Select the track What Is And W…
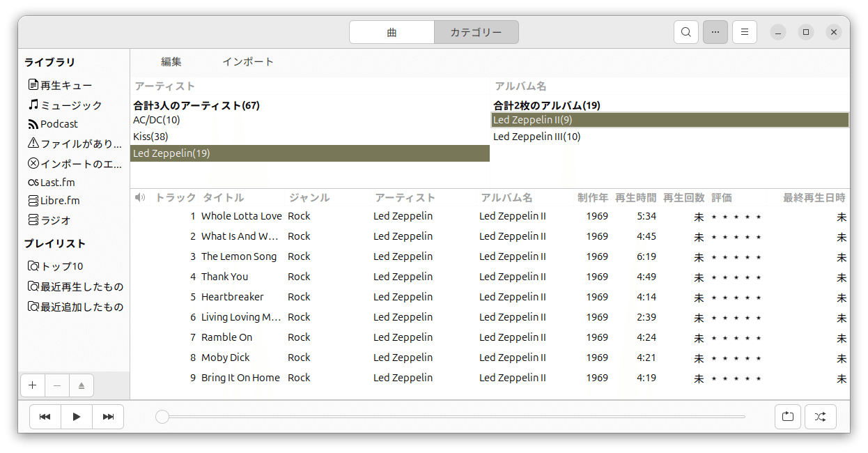Viewport: 868px width, 453px height. click(x=490, y=236)
